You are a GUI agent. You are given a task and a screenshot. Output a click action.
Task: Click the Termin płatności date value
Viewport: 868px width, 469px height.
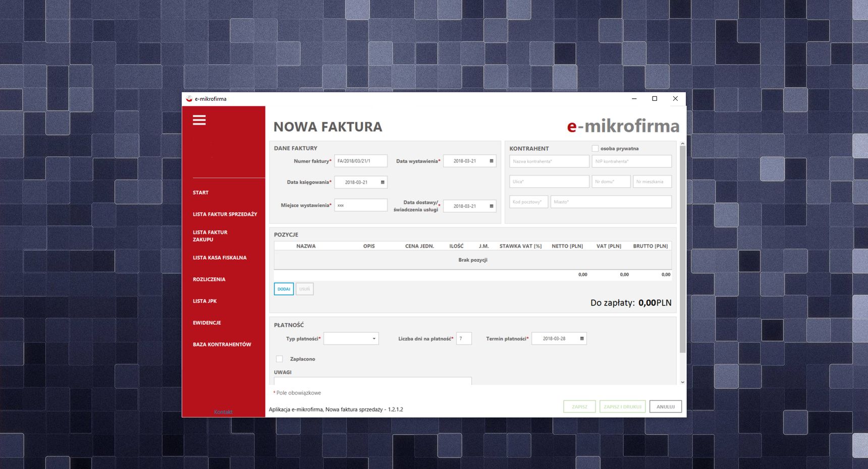click(554, 339)
